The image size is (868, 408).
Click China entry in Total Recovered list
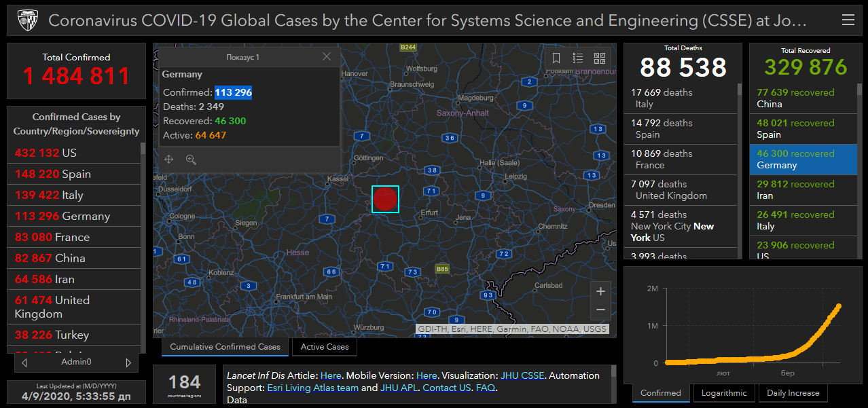pyautogui.click(x=803, y=98)
